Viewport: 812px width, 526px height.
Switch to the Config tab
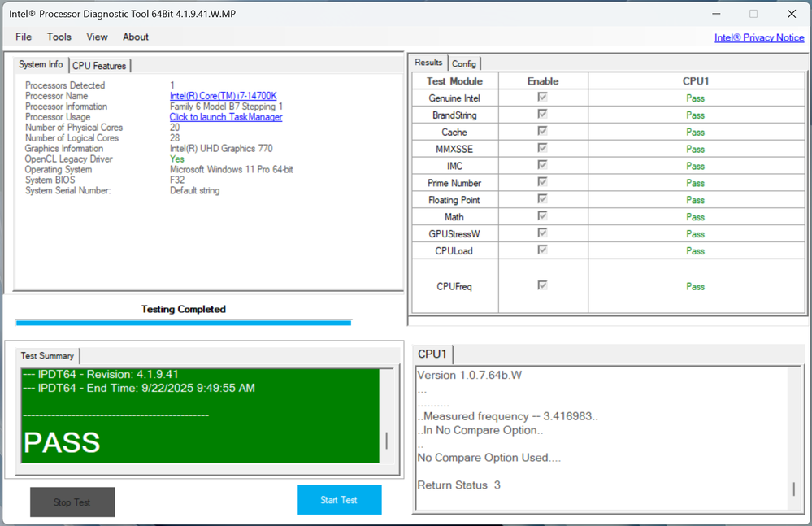tap(464, 63)
